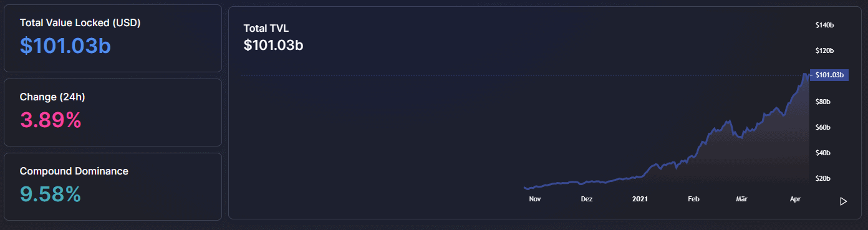Image resolution: width=868 pixels, height=230 pixels.
Task: Click the play triangle icon below the chart
Action: pyautogui.click(x=843, y=201)
